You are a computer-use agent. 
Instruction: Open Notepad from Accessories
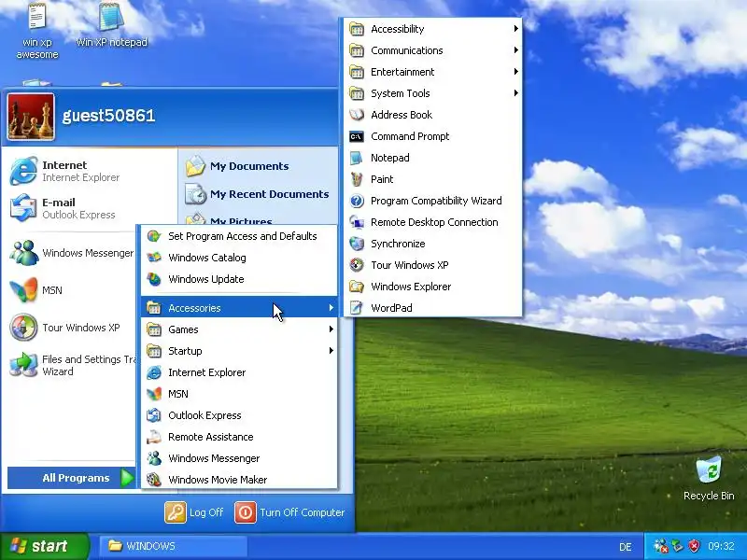click(433, 158)
